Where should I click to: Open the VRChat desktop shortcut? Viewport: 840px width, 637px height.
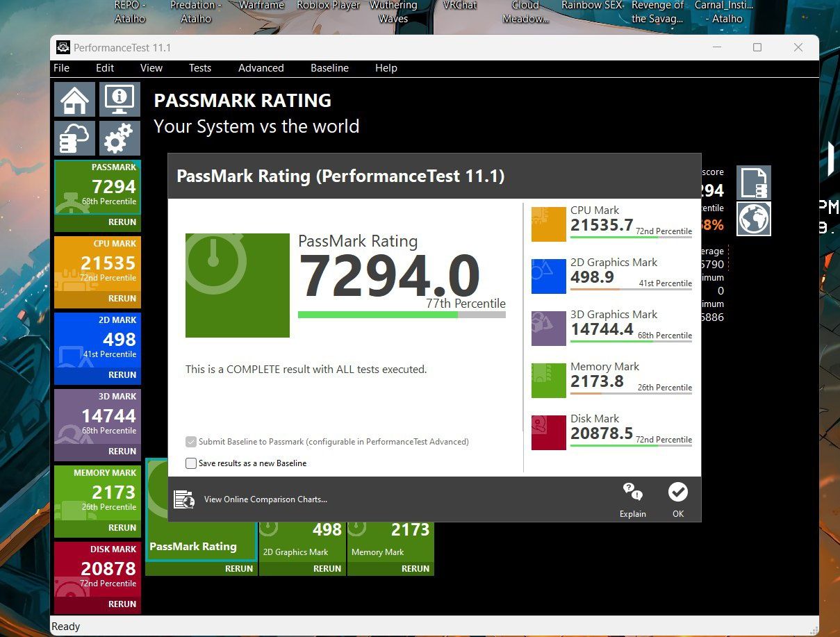(x=460, y=6)
